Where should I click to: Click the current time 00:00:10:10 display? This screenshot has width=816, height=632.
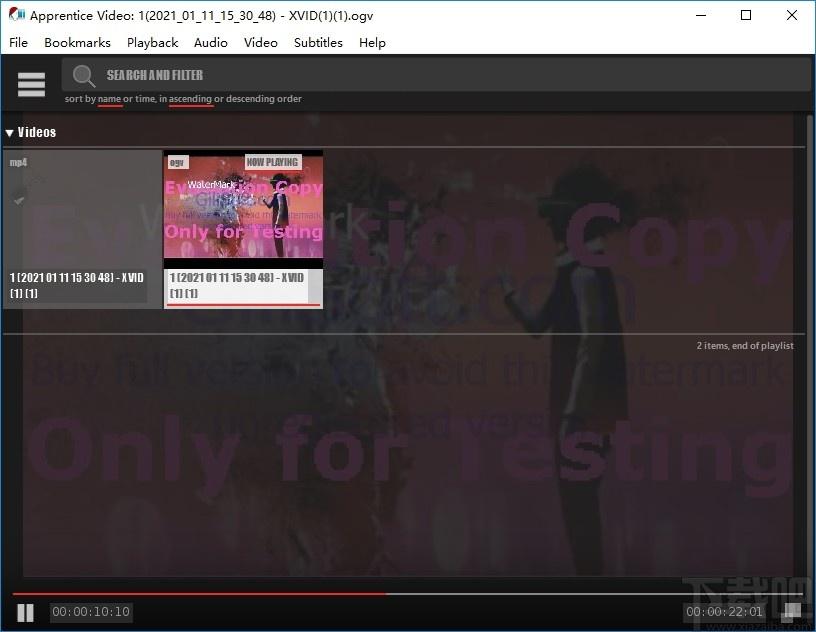click(91, 612)
